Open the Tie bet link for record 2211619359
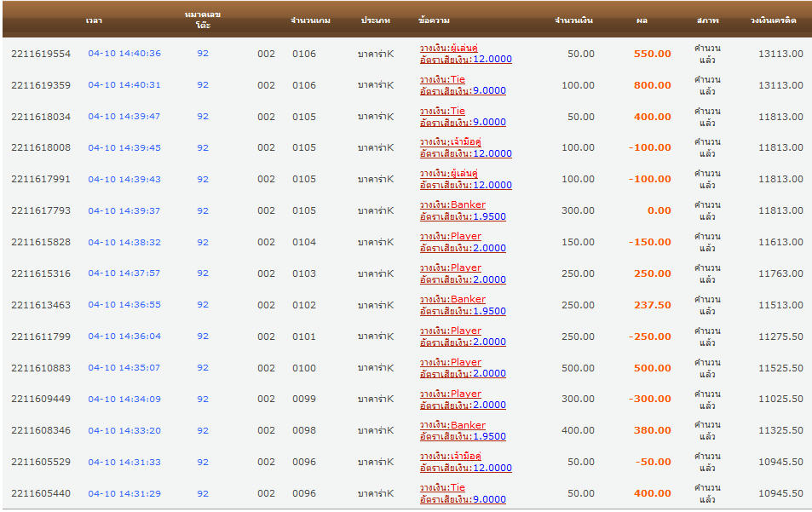The image size is (812, 512). pyautogui.click(x=442, y=79)
